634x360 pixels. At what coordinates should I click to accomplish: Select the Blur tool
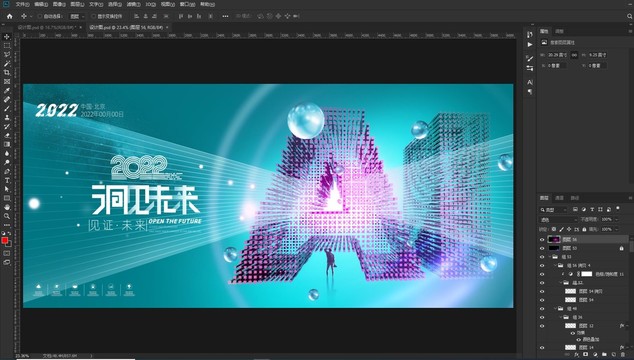7,153
